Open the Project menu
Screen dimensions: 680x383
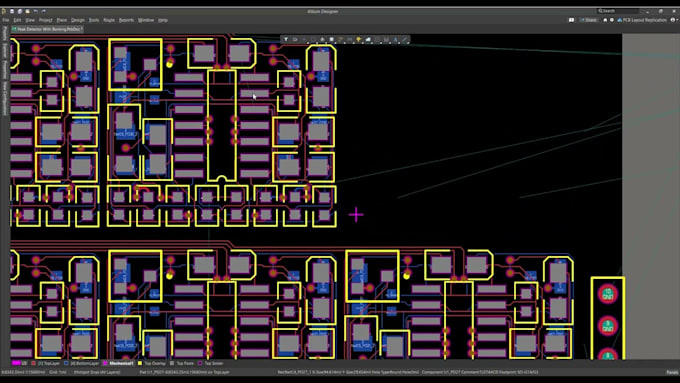point(46,20)
